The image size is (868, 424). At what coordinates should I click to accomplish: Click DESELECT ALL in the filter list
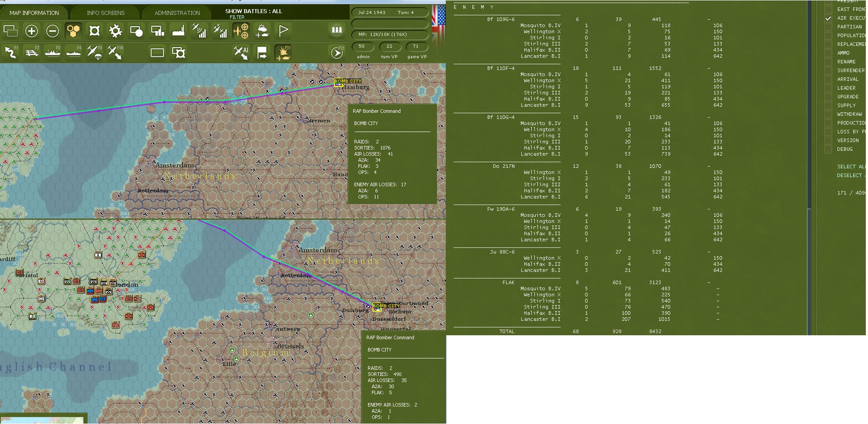851,175
